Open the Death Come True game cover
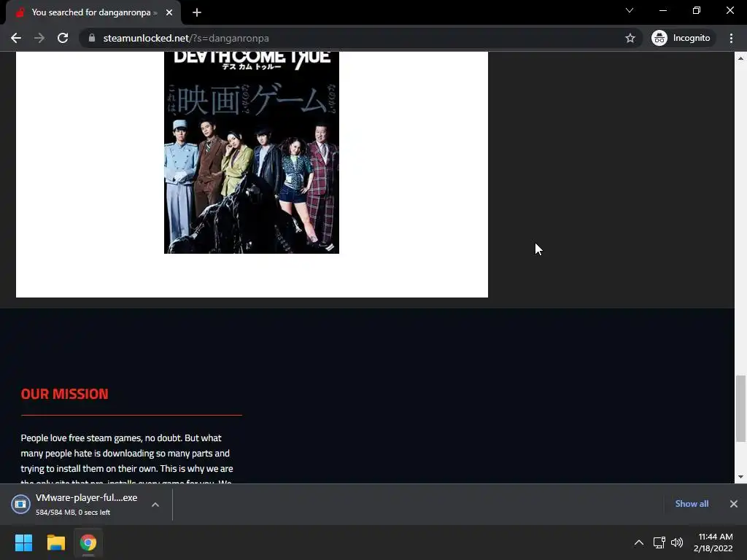This screenshot has height=560, width=747. point(252,152)
